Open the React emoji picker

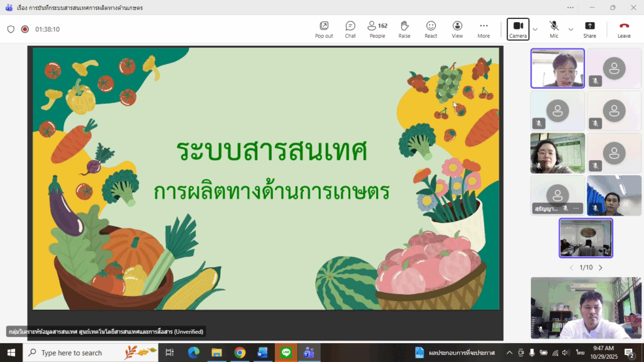point(431,29)
